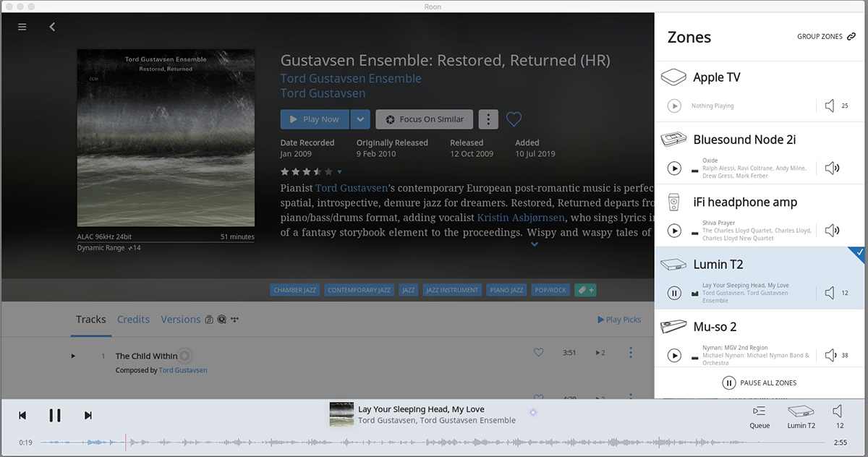This screenshot has height=457, width=868.
Task: Click the album cover artwork
Action: [x=166, y=137]
